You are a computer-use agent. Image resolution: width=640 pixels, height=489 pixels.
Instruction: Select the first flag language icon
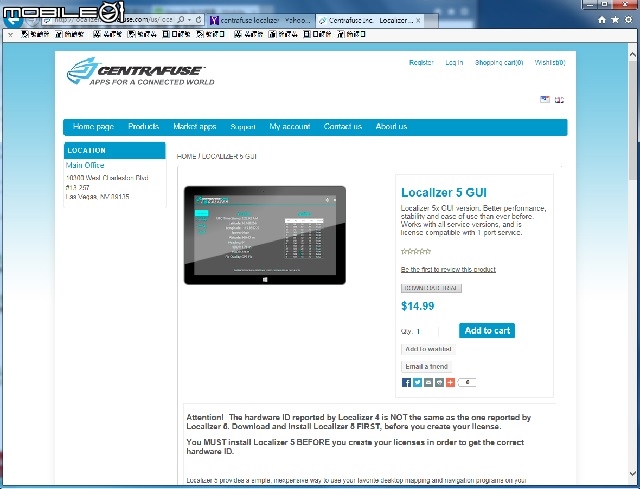[x=544, y=99]
